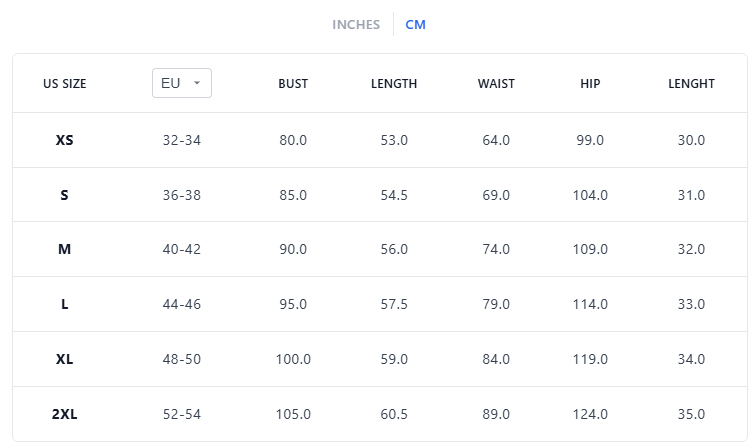Select the XS size row label
Image resolution: width=752 pixels, height=447 pixels.
pos(65,140)
